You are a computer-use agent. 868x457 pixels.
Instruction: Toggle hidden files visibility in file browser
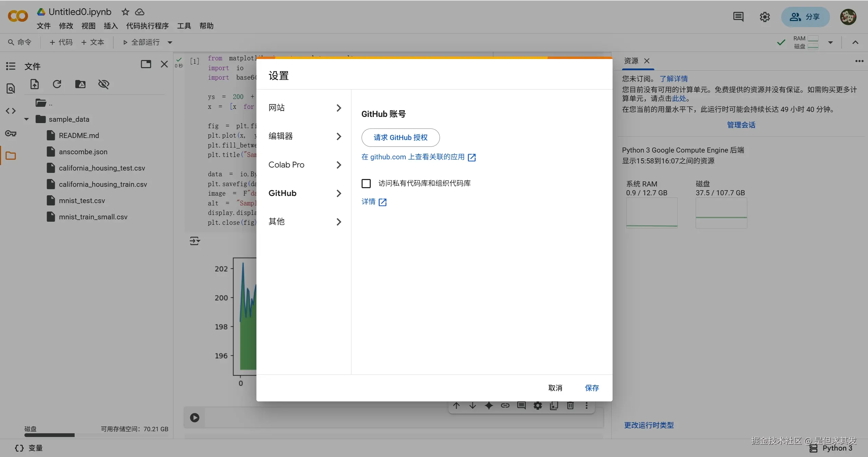point(104,84)
